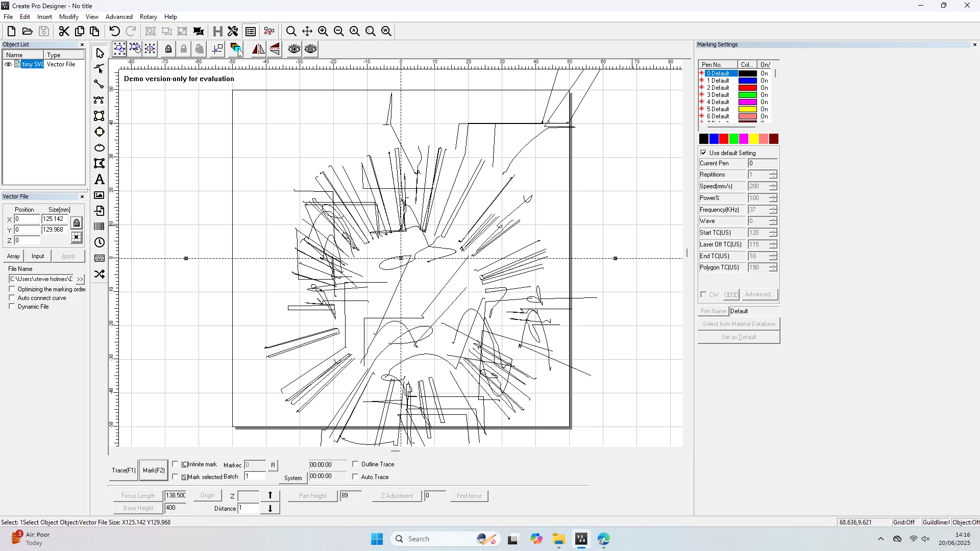Click the Array button
This screenshot has height=551, width=980.
(x=13, y=256)
